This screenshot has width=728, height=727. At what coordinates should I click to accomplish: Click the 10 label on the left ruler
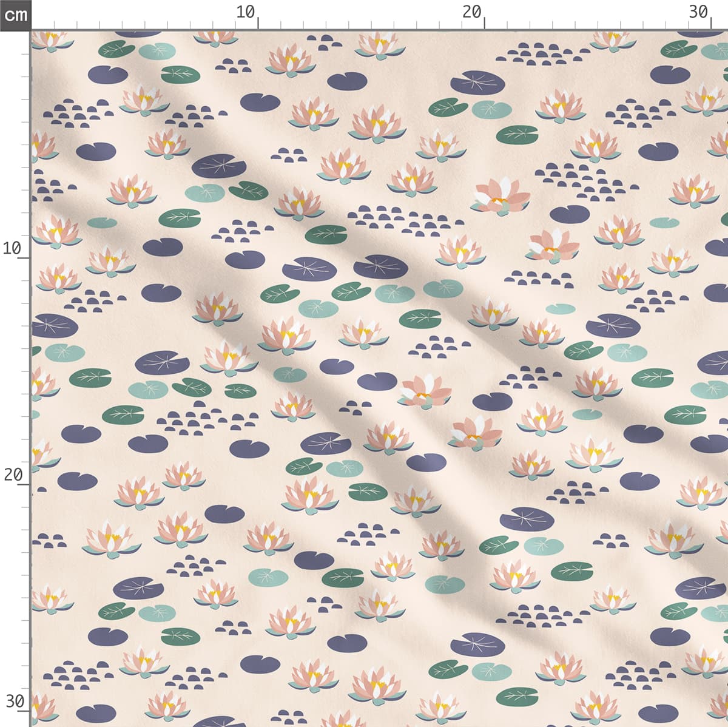[x=12, y=248]
